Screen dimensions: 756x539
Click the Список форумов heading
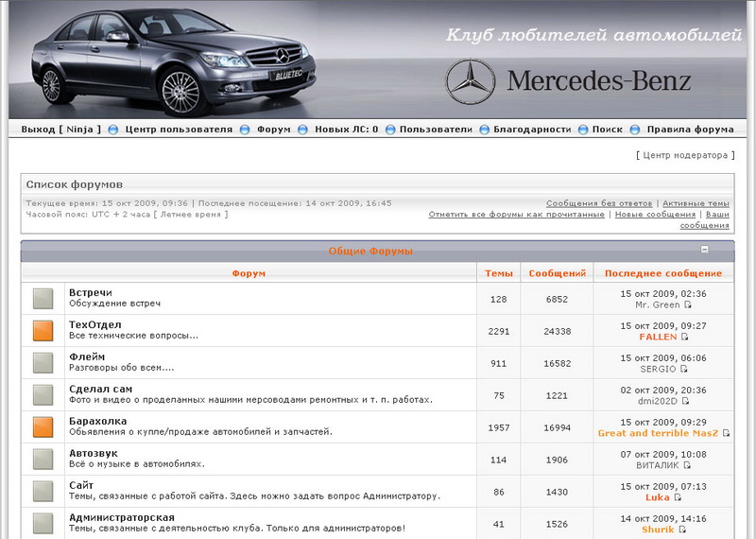(75, 184)
